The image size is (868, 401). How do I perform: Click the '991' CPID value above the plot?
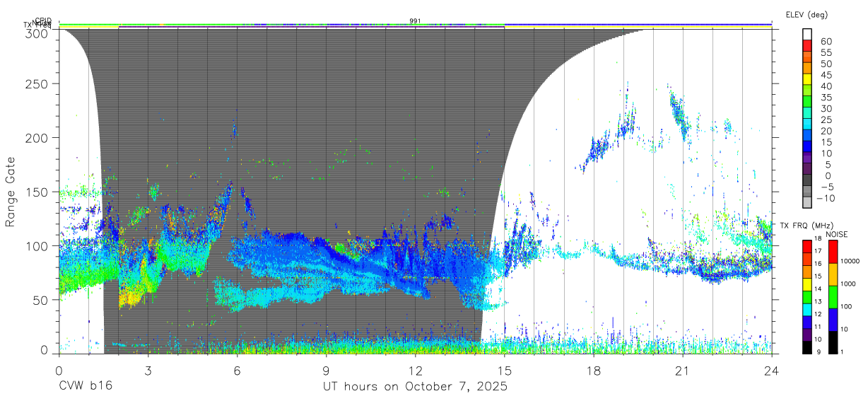click(x=416, y=21)
